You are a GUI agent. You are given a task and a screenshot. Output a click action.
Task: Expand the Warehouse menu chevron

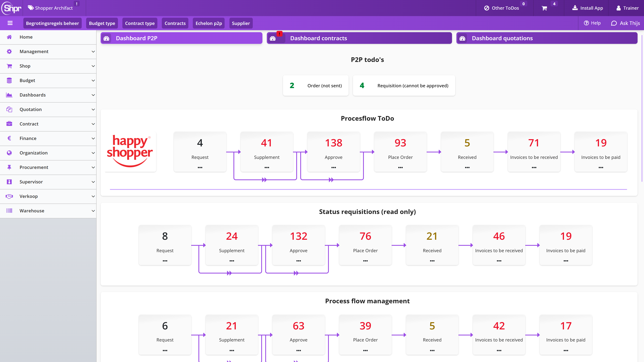click(93, 211)
